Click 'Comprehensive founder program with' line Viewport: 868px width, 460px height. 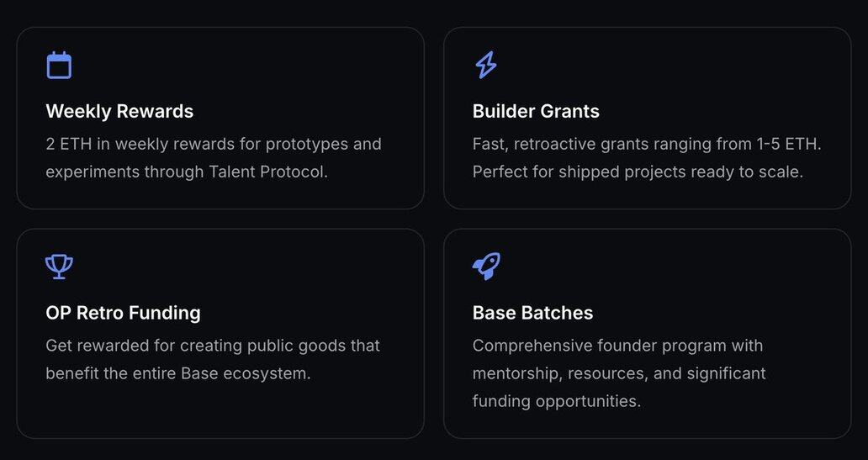point(618,346)
